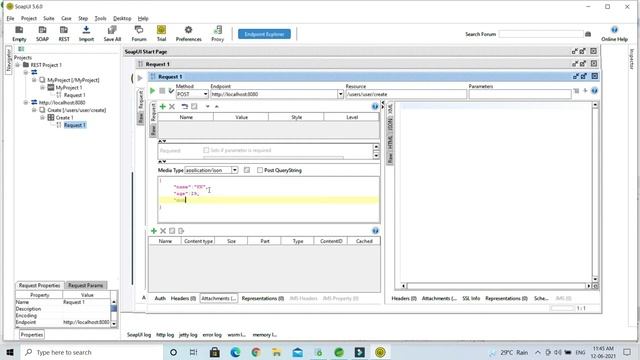Viewport: 640px width, 360px height.
Task: Open the memory log
Action: pyautogui.click(x=264, y=335)
